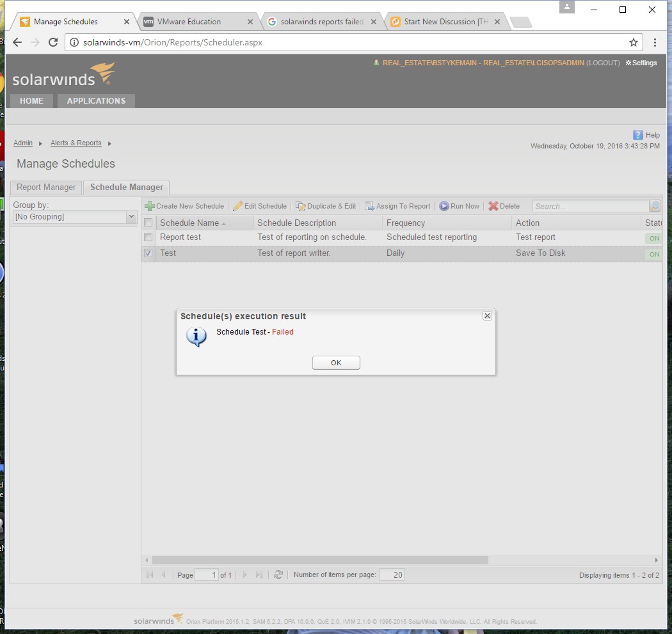Click the search magnifier icon
Screen dimensions: 672x634
point(655,206)
